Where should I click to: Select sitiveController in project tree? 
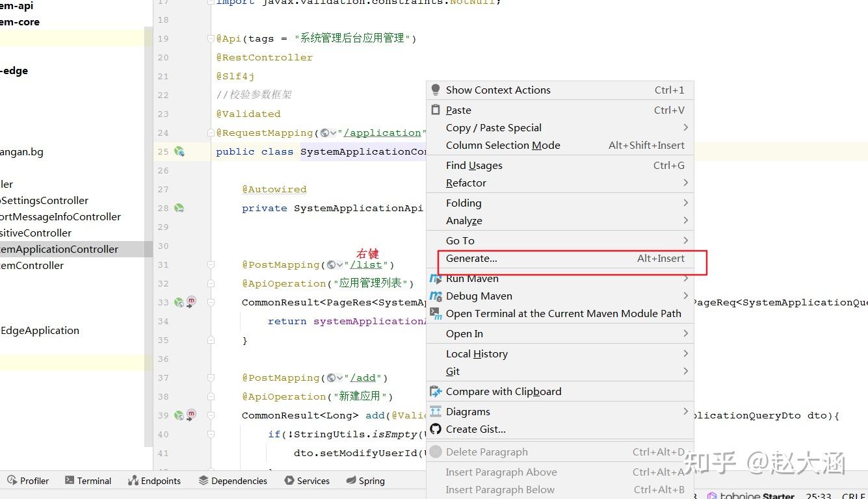[36, 233]
